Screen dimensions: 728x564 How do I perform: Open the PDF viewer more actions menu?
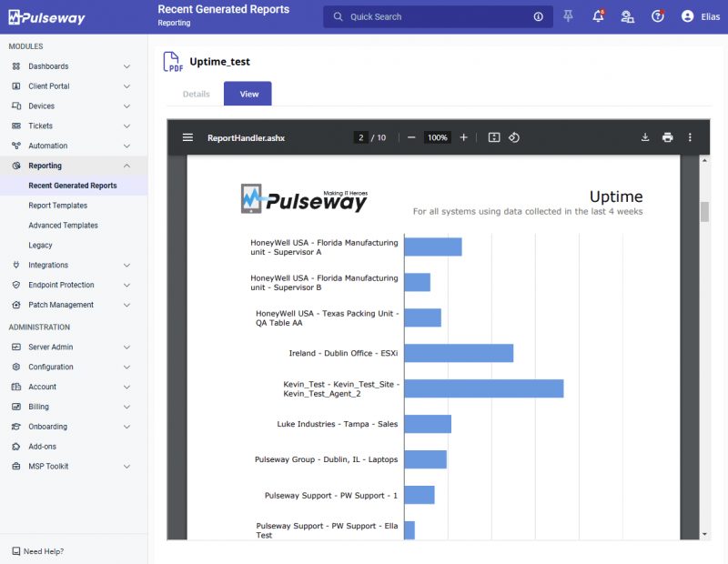(690, 137)
